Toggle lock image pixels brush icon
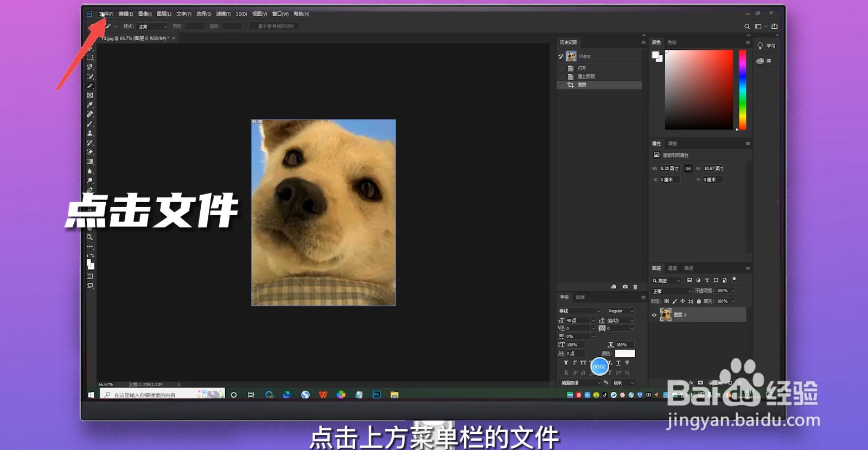 point(675,301)
